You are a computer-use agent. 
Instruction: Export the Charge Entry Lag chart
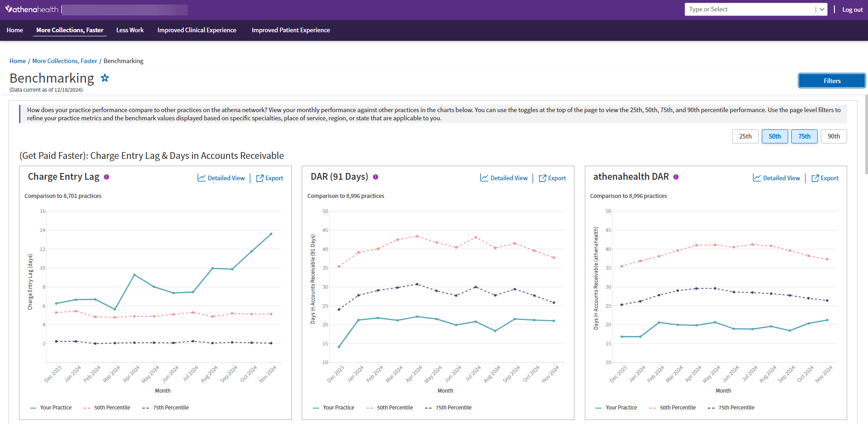coord(270,178)
